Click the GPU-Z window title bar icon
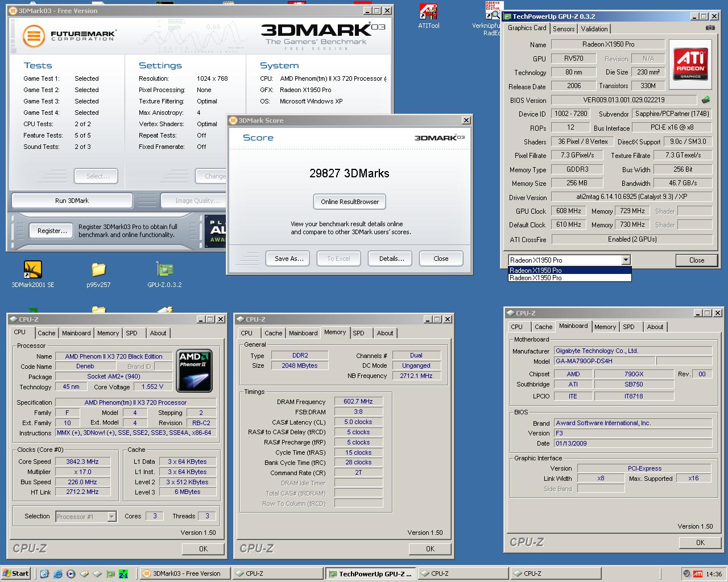Viewport: 728px width, 582px height. click(508, 16)
